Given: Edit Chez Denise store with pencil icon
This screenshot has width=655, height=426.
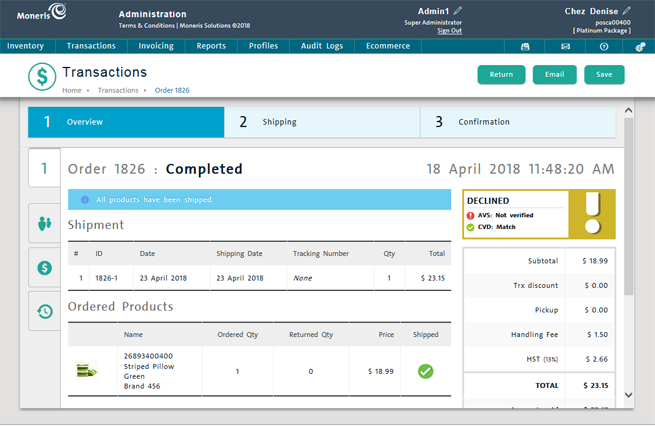Looking at the screenshot, I should (627, 11).
